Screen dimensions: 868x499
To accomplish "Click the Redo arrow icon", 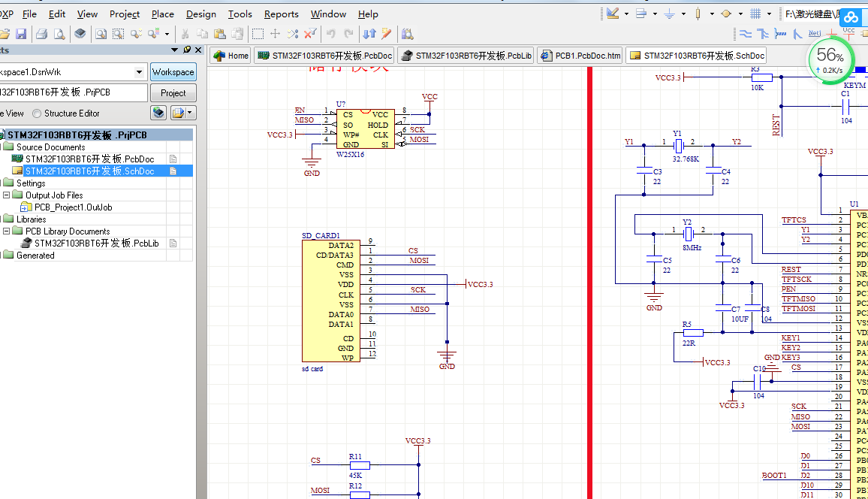I will 348,35.
